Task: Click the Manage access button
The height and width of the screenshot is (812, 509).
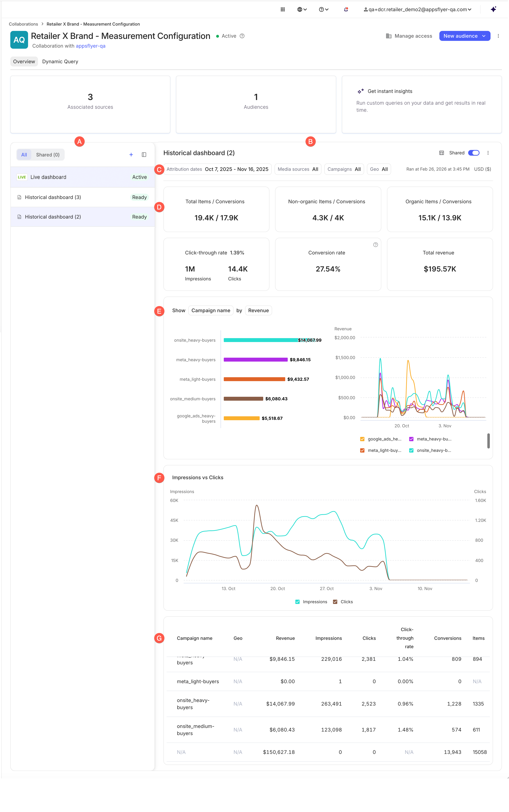Action: coord(409,36)
